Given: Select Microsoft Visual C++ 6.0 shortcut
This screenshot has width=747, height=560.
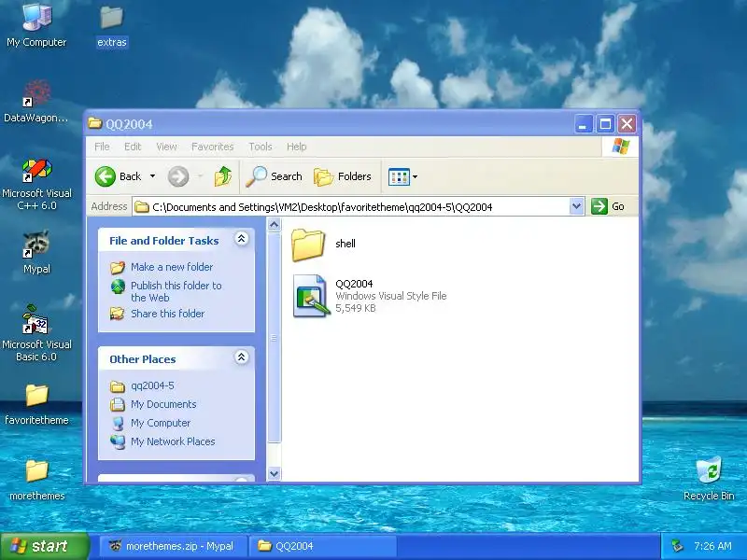Looking at the screenshot, I should click(x=36, y=185).
